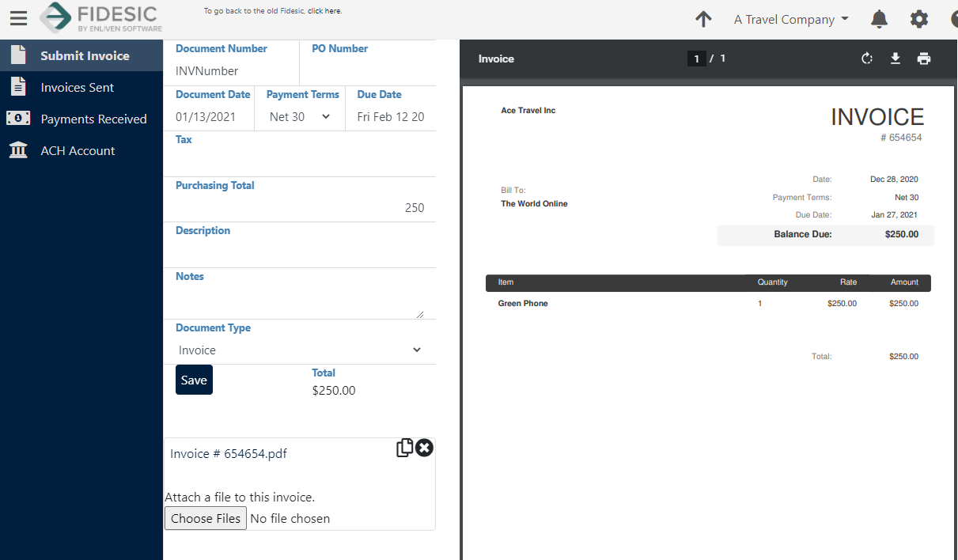Screen dimensions: 958x560
Task: Open the Payment Terms Net 30 dropdown
Action: pos(300,116)
